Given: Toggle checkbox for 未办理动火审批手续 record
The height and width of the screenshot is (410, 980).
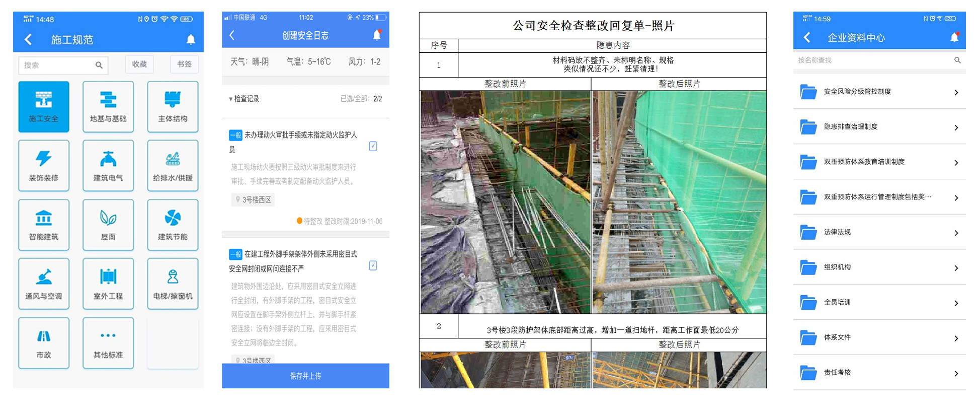Looking at the screenshot, I should pos(373,146).
